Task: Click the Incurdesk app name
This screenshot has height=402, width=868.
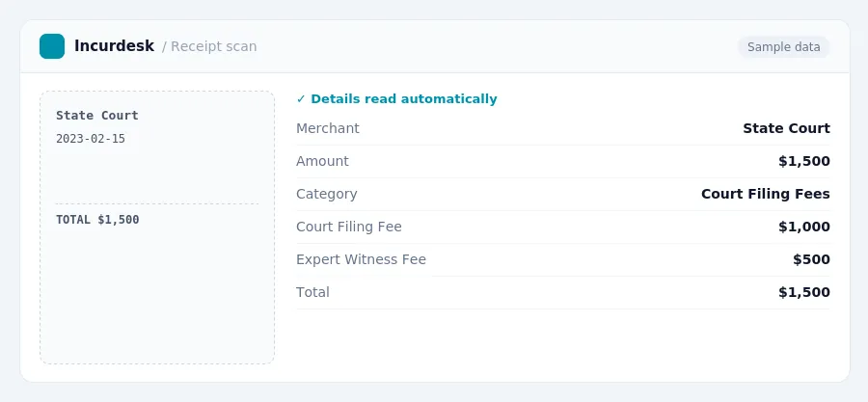Action: [114, 46]
